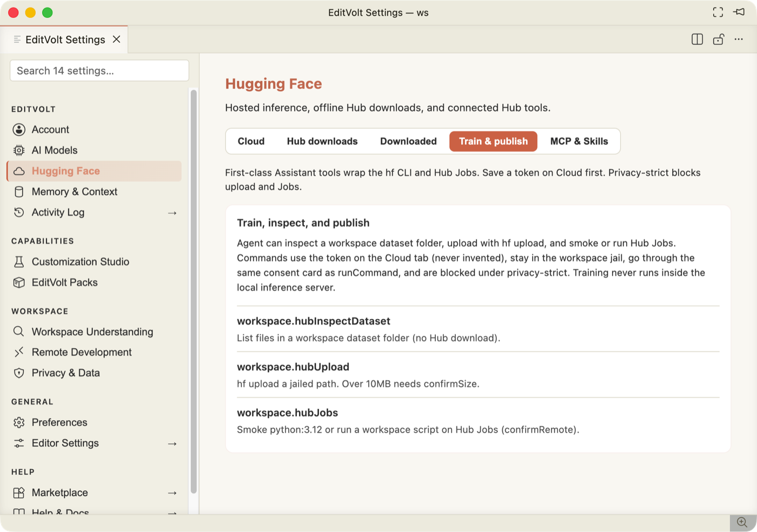
Task: Open Privacy & Data settings
Action: (94, 373)
